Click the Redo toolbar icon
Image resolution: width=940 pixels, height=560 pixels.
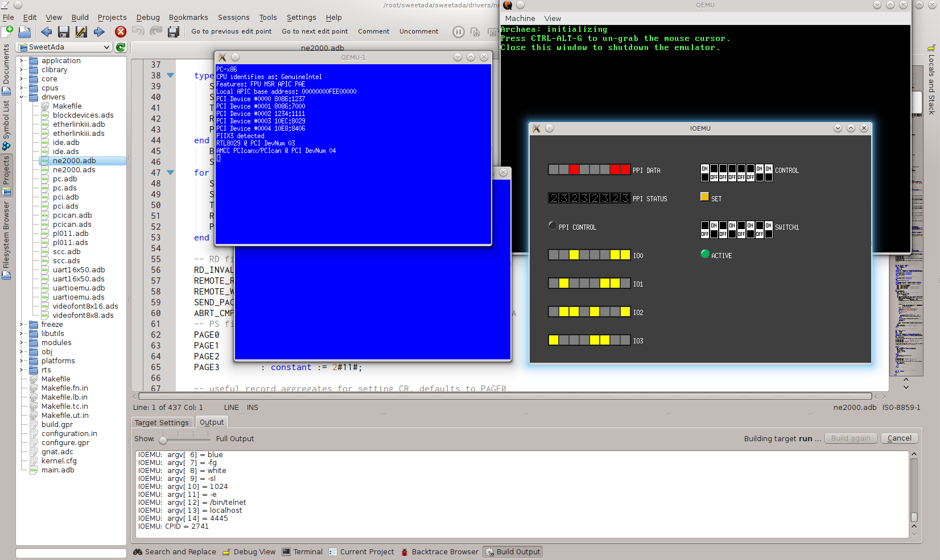point(156,31)
